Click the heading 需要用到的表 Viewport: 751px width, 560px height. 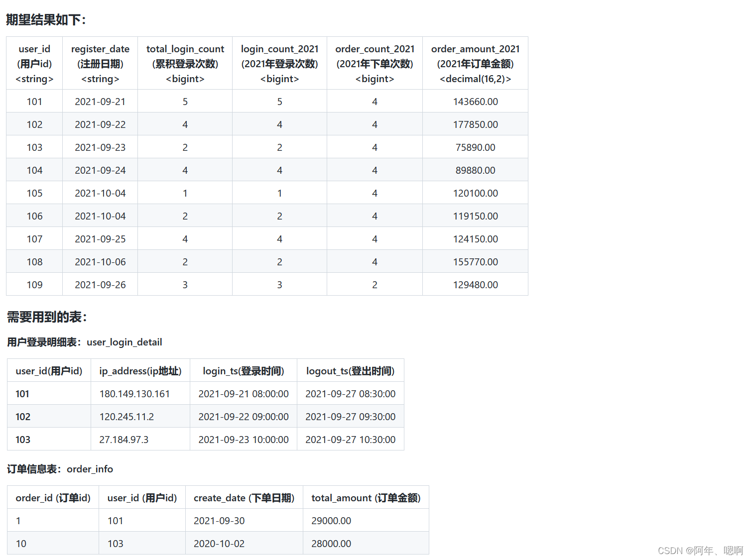(47, 317)
